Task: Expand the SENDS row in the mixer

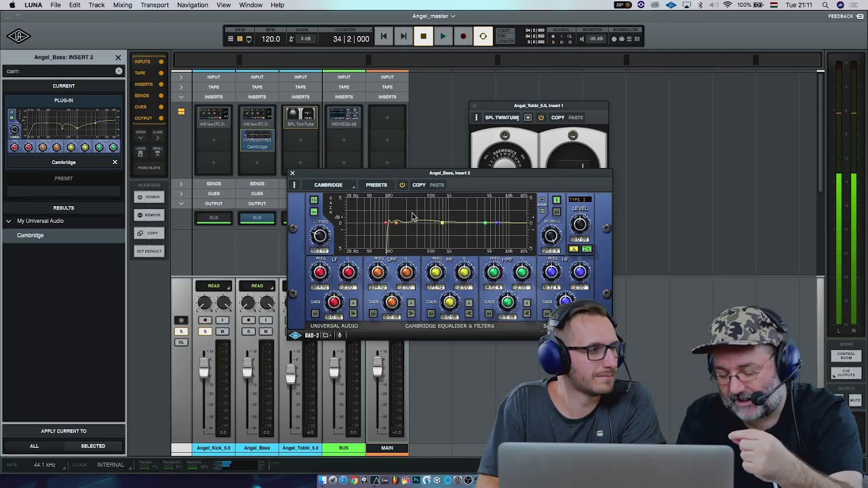Action: tap(181, 184)
